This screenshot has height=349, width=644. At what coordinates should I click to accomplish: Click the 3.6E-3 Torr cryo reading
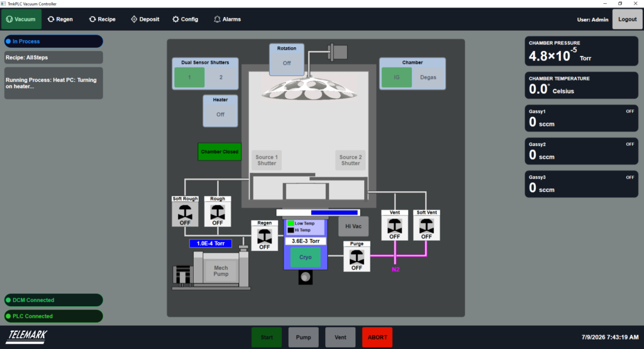[306, 241]
